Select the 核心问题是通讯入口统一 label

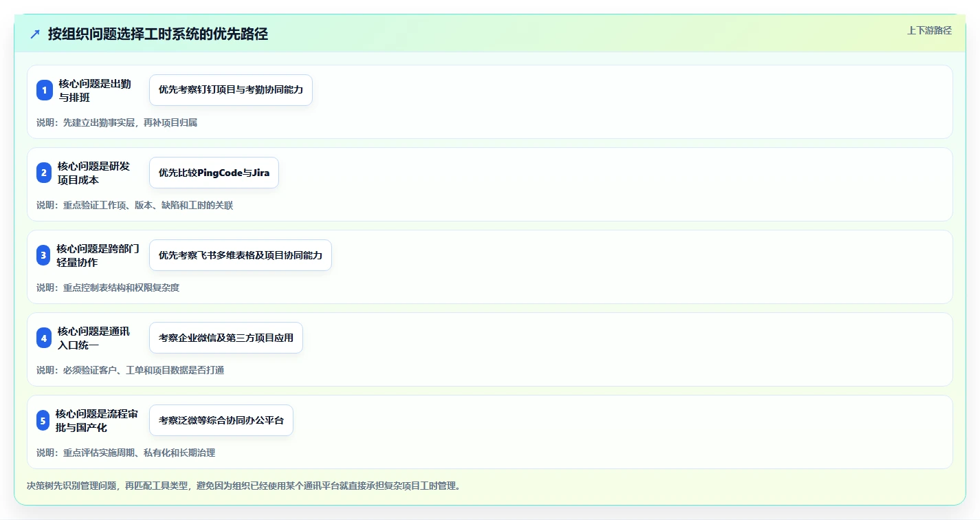click(94, 338)
